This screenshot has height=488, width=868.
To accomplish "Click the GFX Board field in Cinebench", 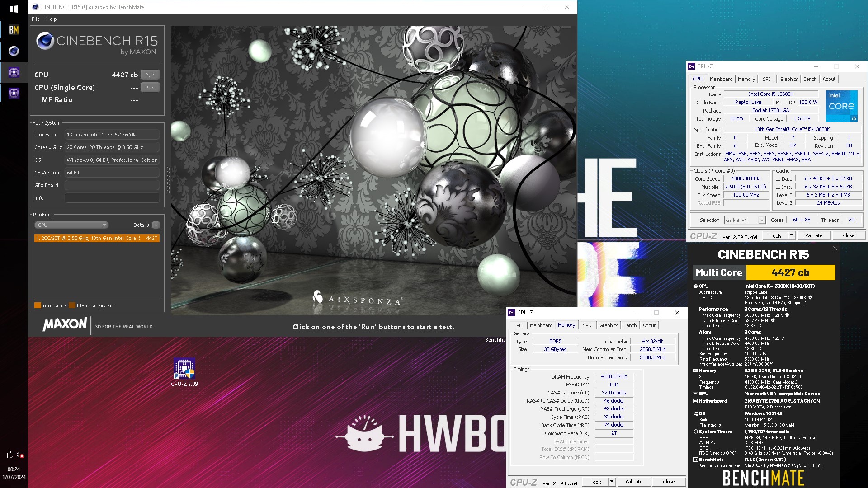I will point(112,185).
